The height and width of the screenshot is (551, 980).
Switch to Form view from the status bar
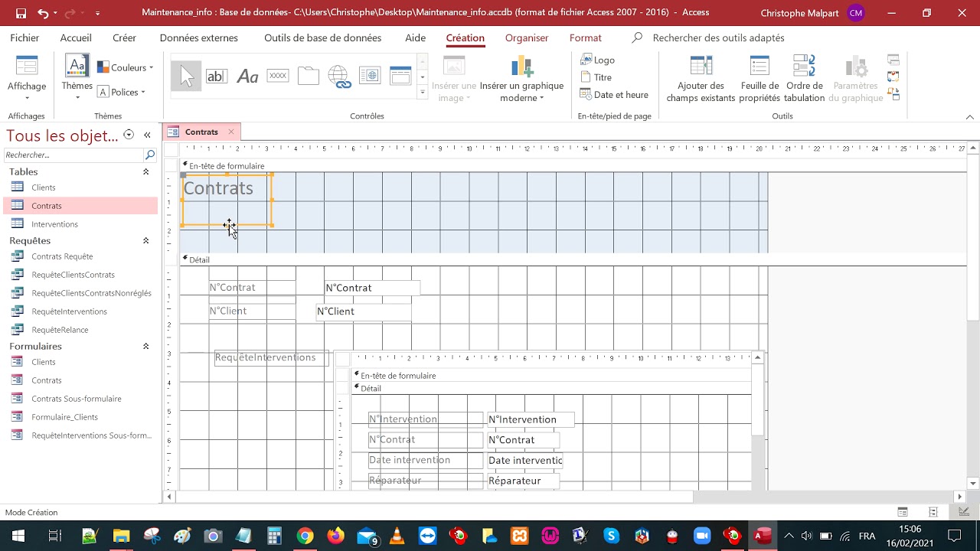(x=903, y=512)
